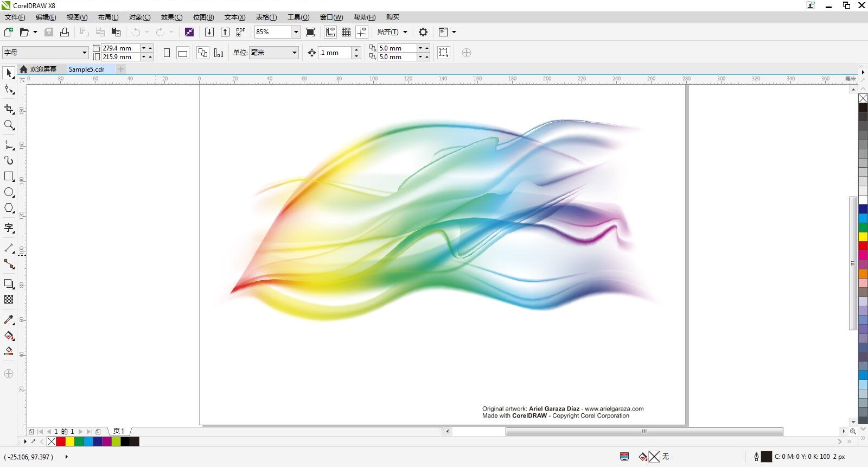868x467 pixels.
Task: Click the quick customize plus on property bar
Action: coord(467,53)
